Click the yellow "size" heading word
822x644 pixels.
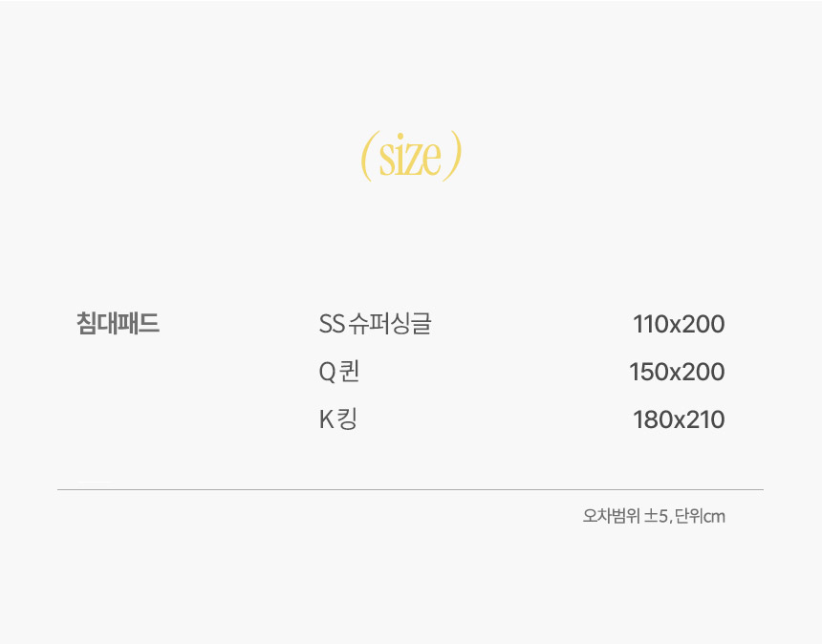tap(410, 155)
